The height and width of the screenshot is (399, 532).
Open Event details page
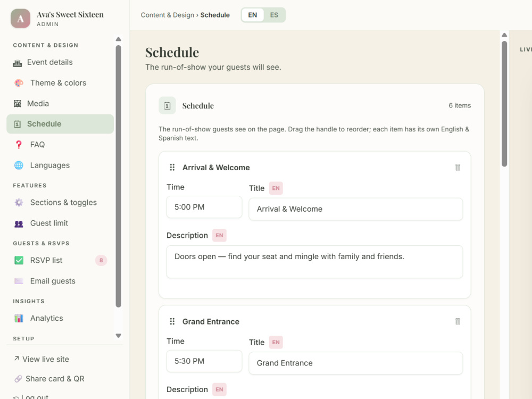(60, 62)
